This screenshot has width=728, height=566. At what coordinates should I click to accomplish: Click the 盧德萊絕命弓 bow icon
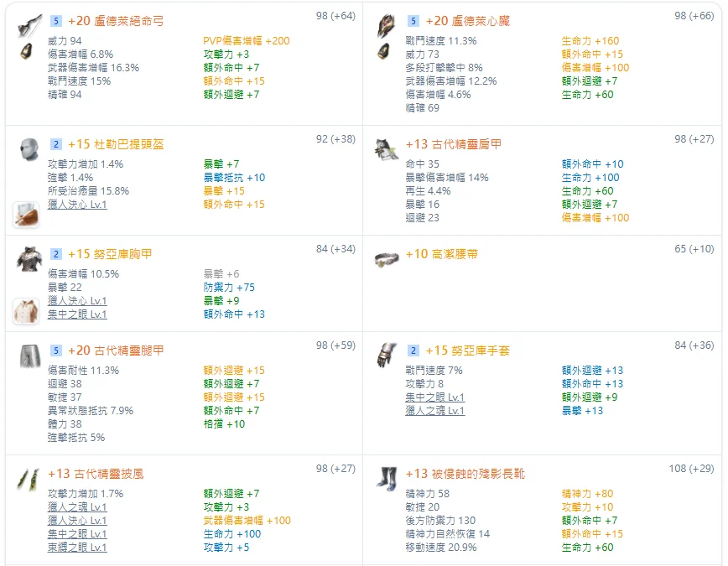tap(29, 25)
